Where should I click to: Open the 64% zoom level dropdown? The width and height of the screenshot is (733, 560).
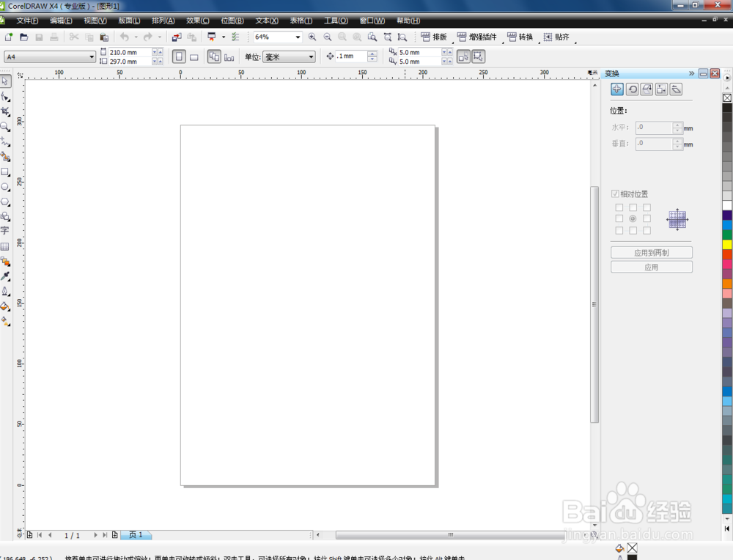(298, 37)
